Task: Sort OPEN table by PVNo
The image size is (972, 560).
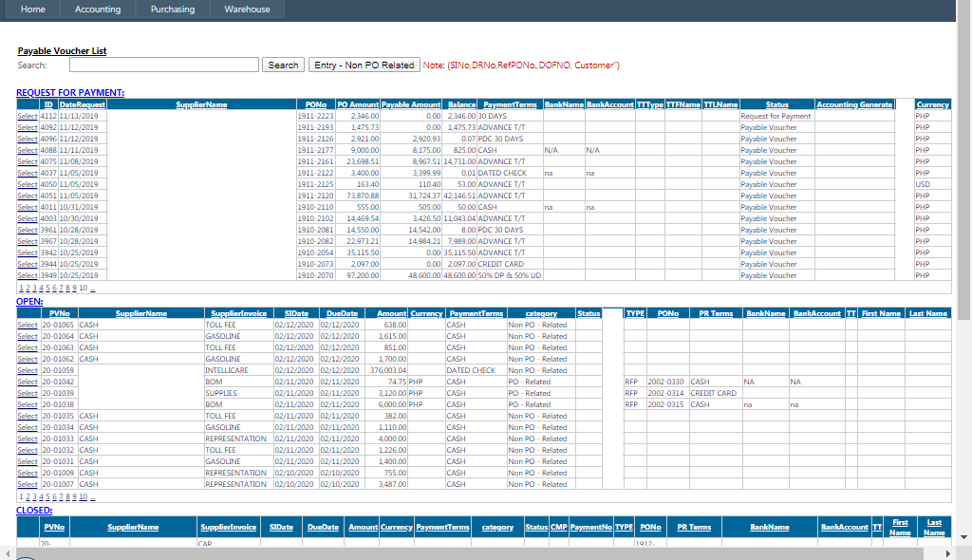Action: click(x=60, y=314)
